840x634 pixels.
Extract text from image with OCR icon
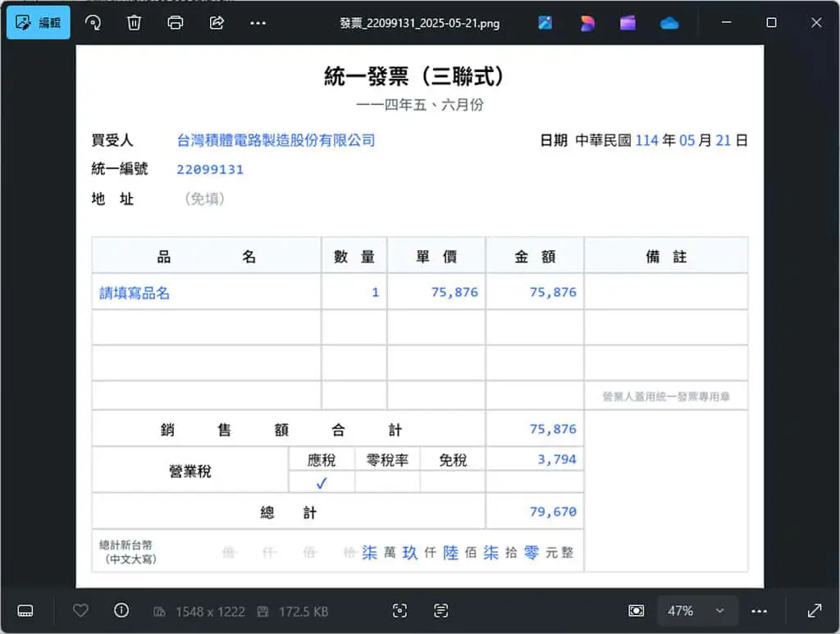pos(441,611)
